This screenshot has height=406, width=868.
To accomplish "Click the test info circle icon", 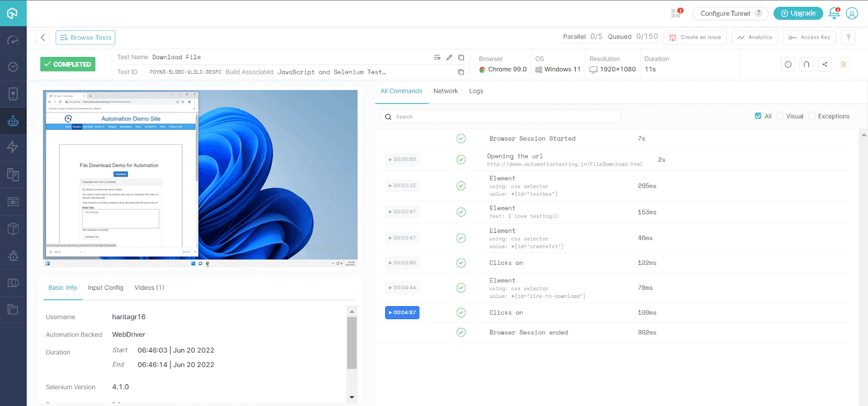I will point(788,65).
